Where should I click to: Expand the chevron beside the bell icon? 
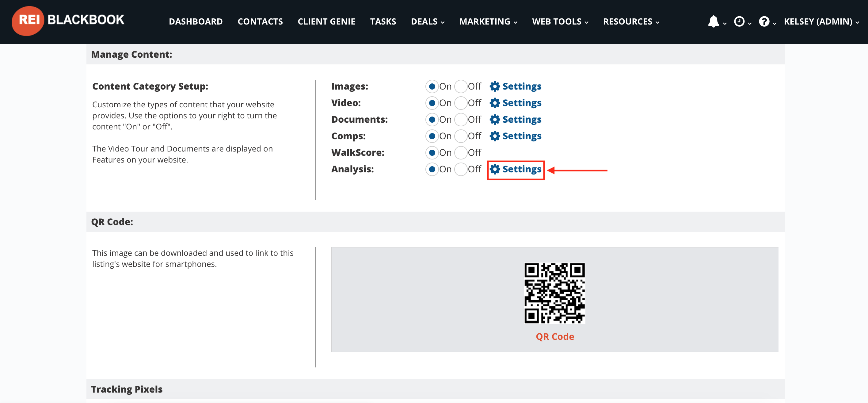(725, 23)
